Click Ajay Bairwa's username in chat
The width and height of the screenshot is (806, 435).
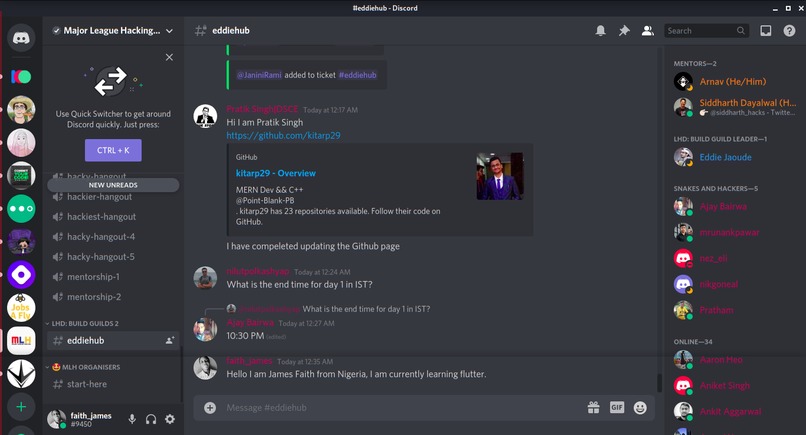250,323
